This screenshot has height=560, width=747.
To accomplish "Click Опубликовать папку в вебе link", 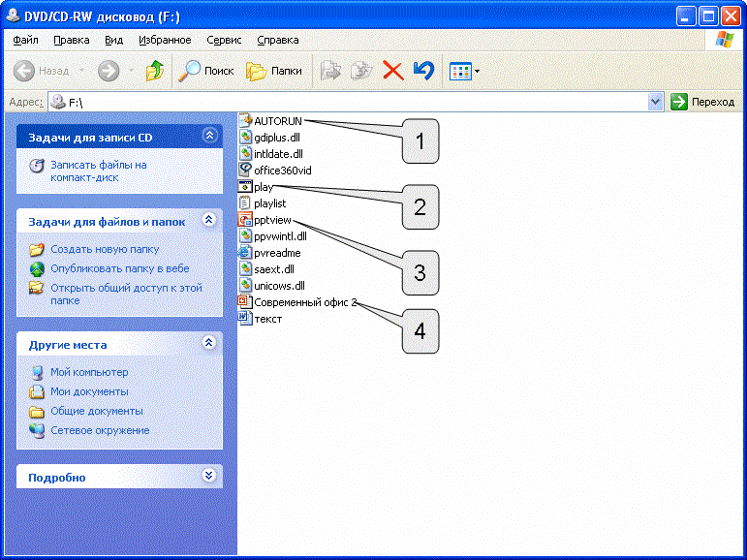I will pyautogui.click(x=120, y=268).
